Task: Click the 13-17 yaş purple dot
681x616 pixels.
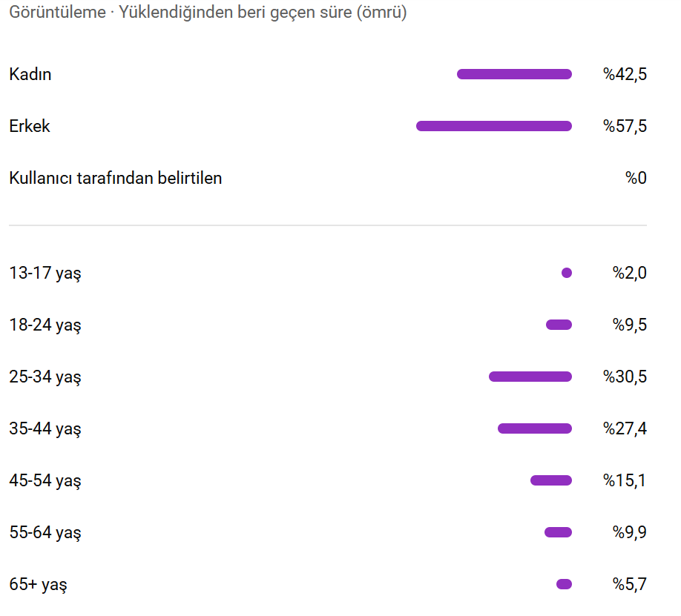Action: (566, 273)
